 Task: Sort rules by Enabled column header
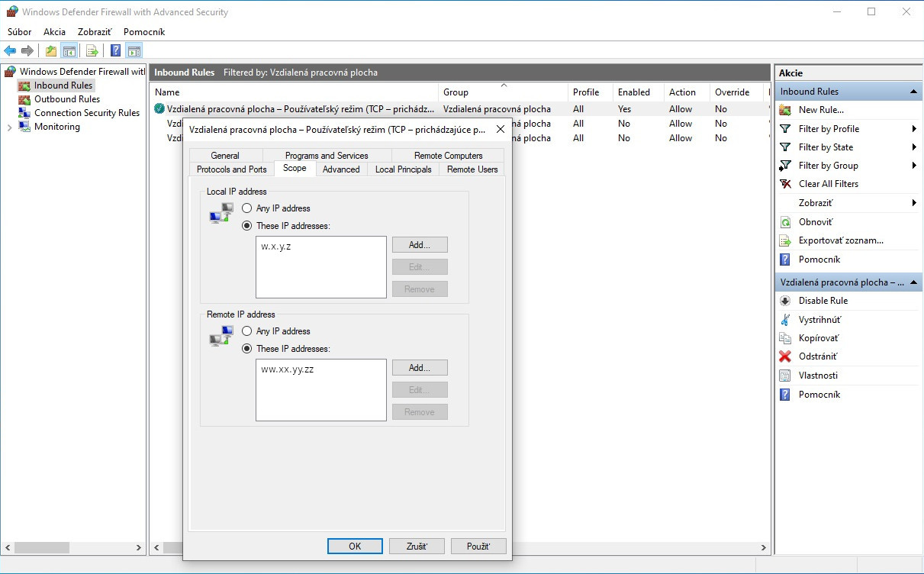point(639,92)
